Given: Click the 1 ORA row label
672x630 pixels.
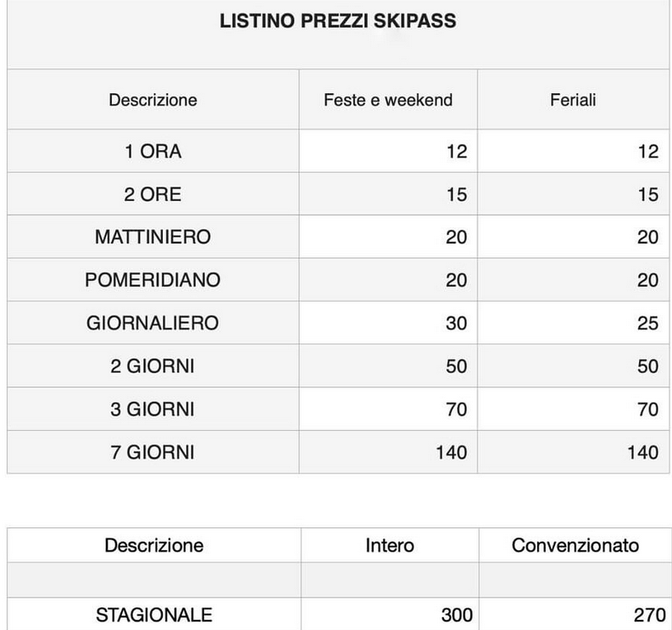Looking at the screenshot, I should tap(153, 152).
